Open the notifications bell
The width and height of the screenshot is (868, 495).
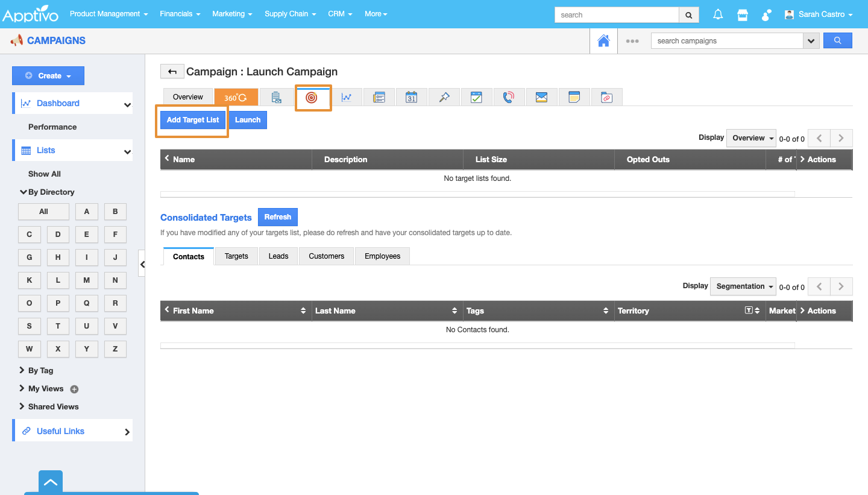click(718, 14)
